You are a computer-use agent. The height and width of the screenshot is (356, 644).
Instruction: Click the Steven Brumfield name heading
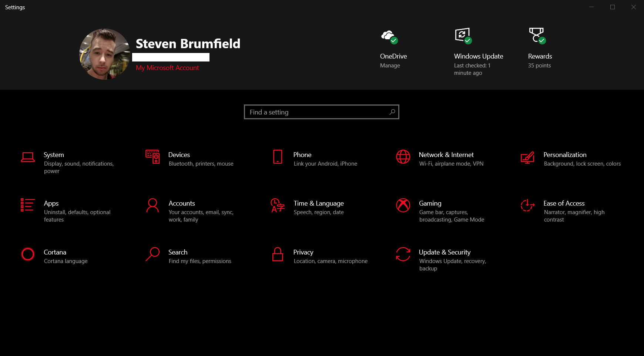click(188, 44)
